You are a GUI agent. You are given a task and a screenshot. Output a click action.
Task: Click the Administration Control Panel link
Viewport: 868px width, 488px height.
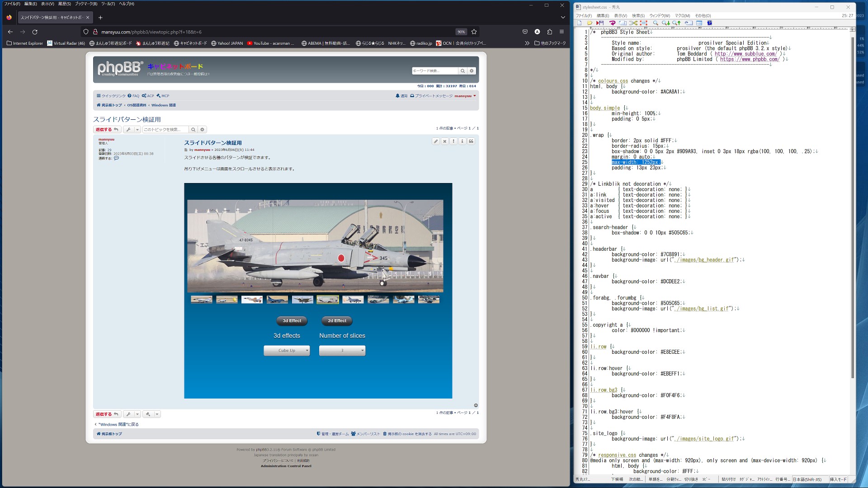[x=286, y=466]
